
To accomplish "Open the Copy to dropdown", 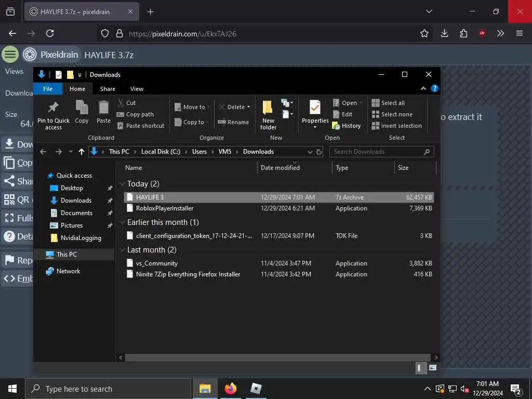I will [x=192, y=122].
